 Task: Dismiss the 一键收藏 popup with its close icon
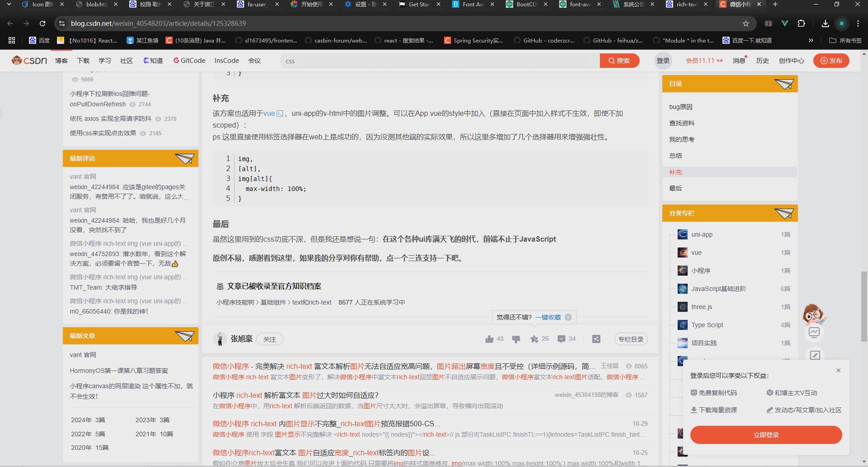569,317
